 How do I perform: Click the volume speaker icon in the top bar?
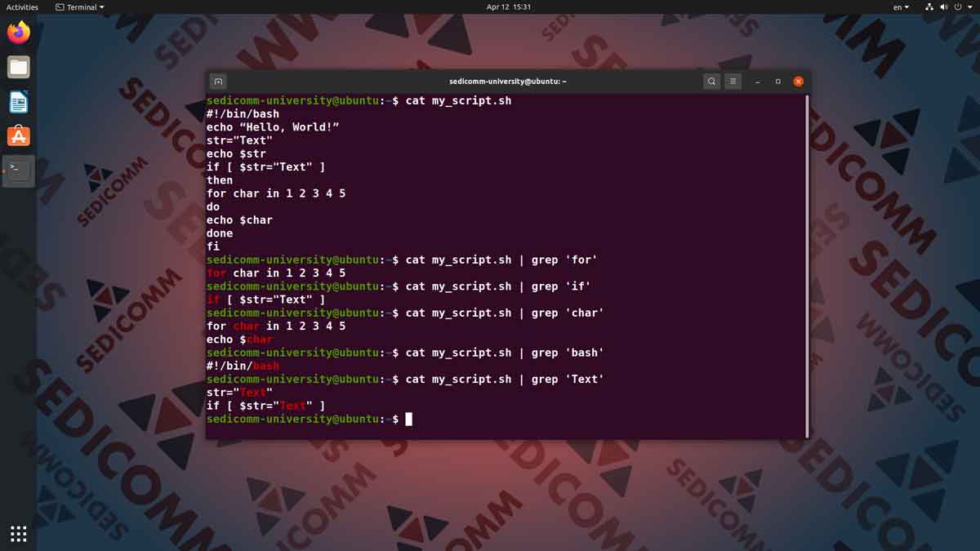943,7
